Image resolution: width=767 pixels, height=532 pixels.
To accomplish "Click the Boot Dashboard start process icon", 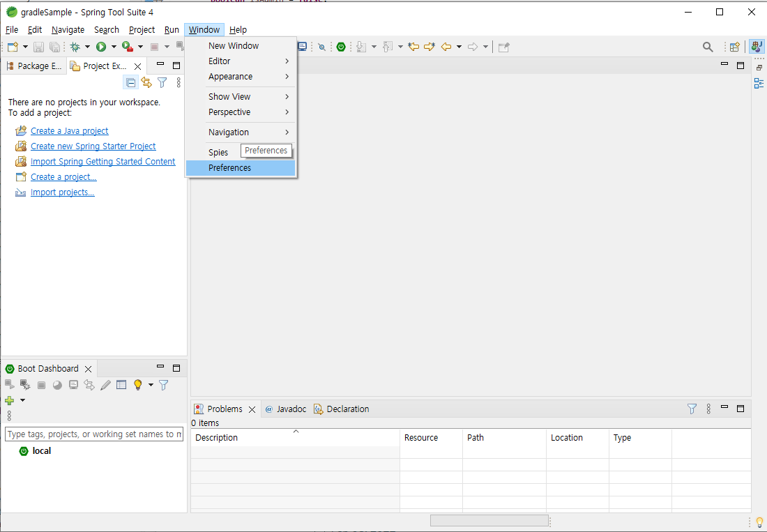I will [x=9, y=385].
